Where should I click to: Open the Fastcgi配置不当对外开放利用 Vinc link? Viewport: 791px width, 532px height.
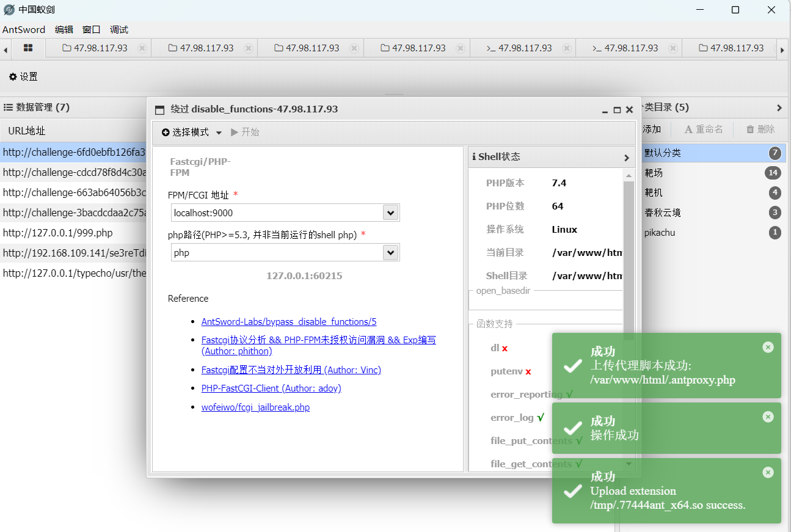tap(291, 370)
